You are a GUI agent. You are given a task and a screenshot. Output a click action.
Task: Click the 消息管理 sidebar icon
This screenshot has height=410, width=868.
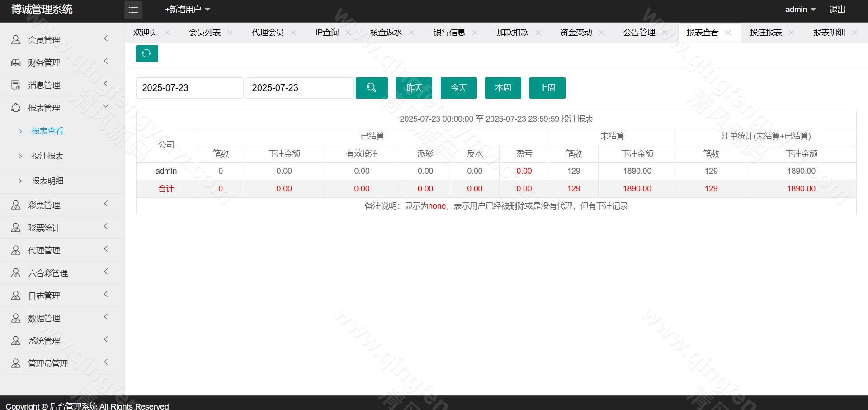[x=16, y=85]
